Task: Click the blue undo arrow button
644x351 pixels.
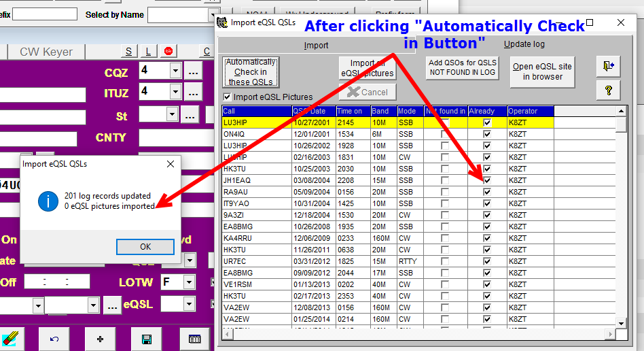Action: click(54, 339)
